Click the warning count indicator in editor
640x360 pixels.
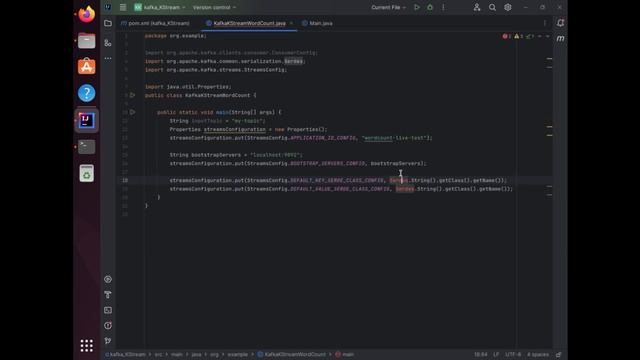pos(518,36)
